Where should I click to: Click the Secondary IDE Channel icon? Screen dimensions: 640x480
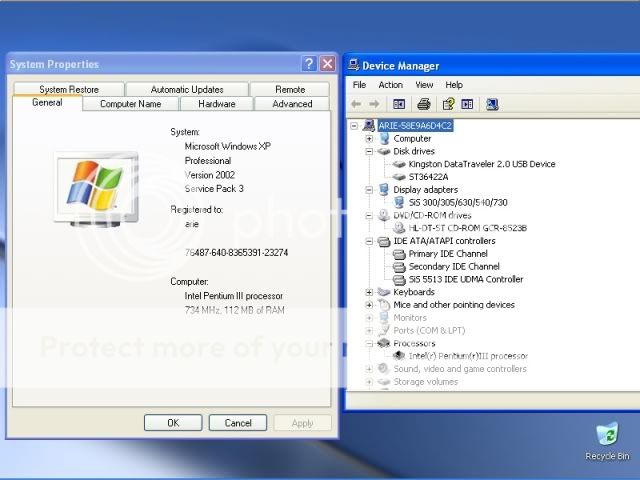click(399, 267)
